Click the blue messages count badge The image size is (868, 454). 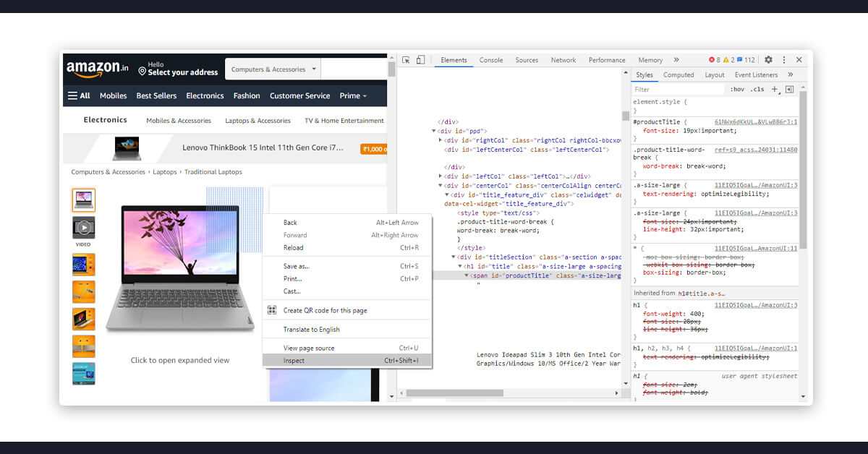[746, 60]
